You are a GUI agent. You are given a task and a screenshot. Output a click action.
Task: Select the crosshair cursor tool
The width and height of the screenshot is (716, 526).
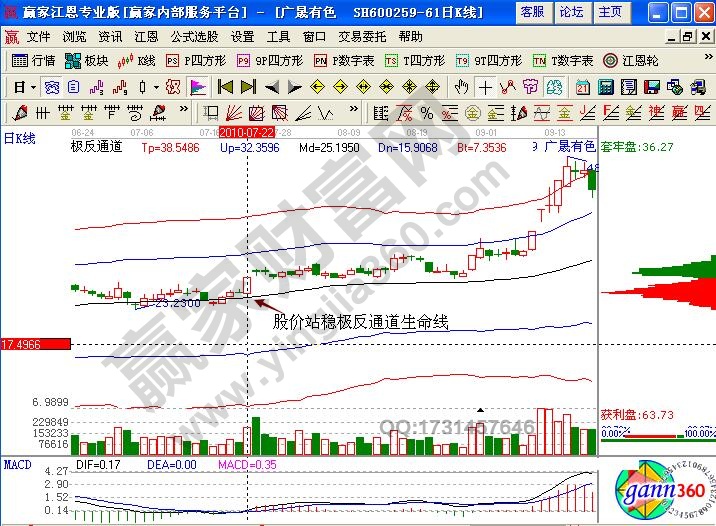point(485,87)
